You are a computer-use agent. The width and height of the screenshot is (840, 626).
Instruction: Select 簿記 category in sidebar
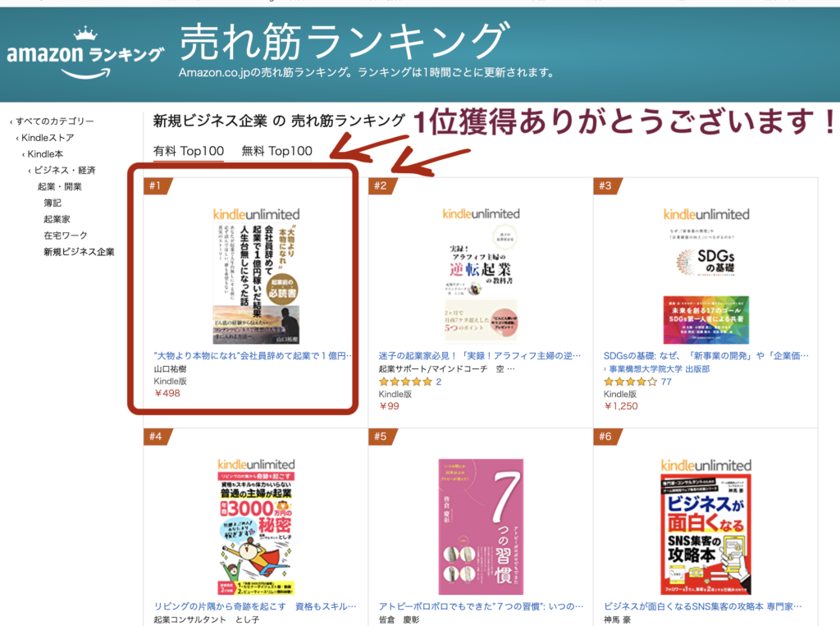[x=52, y=203]
